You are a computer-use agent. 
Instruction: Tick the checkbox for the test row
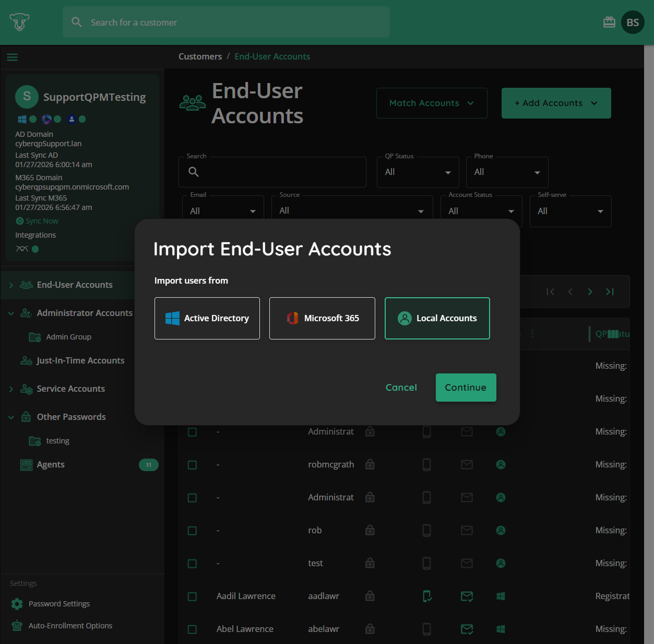(x=192, y=564)
